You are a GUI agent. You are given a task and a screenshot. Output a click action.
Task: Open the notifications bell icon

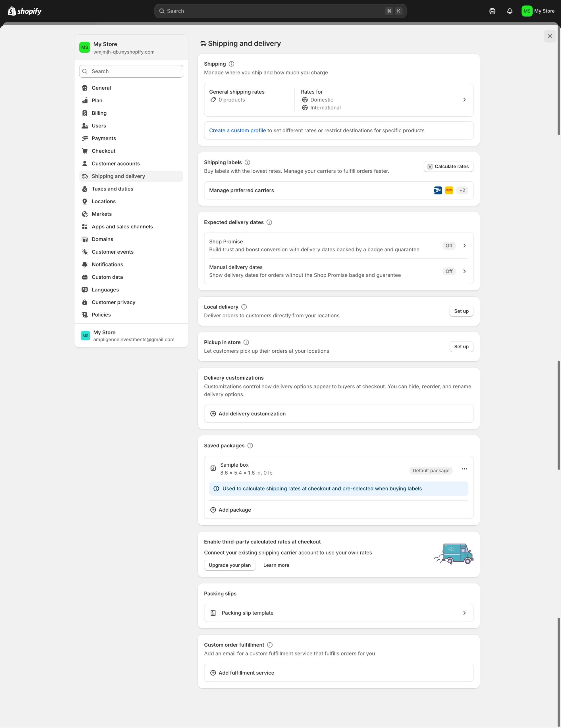coord(509,11)
